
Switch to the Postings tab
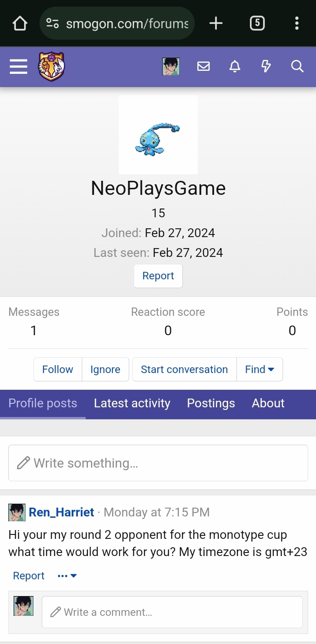coord(211,403)
